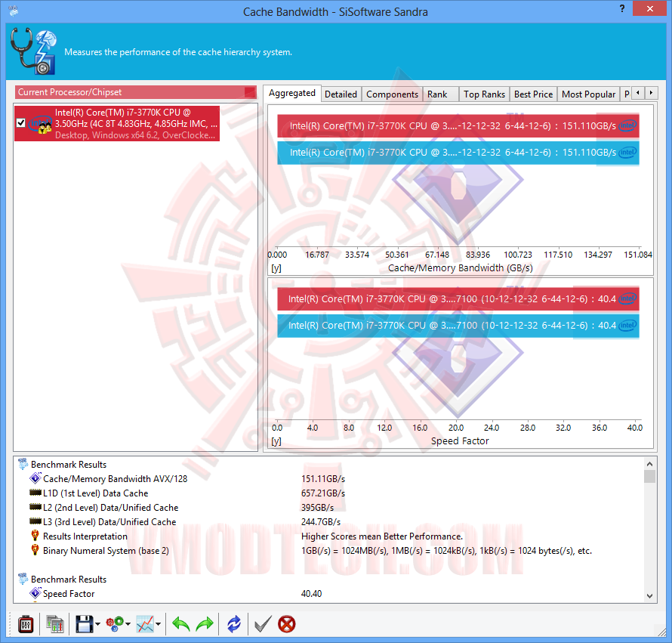This screenshot has width=672, height=643.
Task: Open the Most Popular tab
Action: 588,94
